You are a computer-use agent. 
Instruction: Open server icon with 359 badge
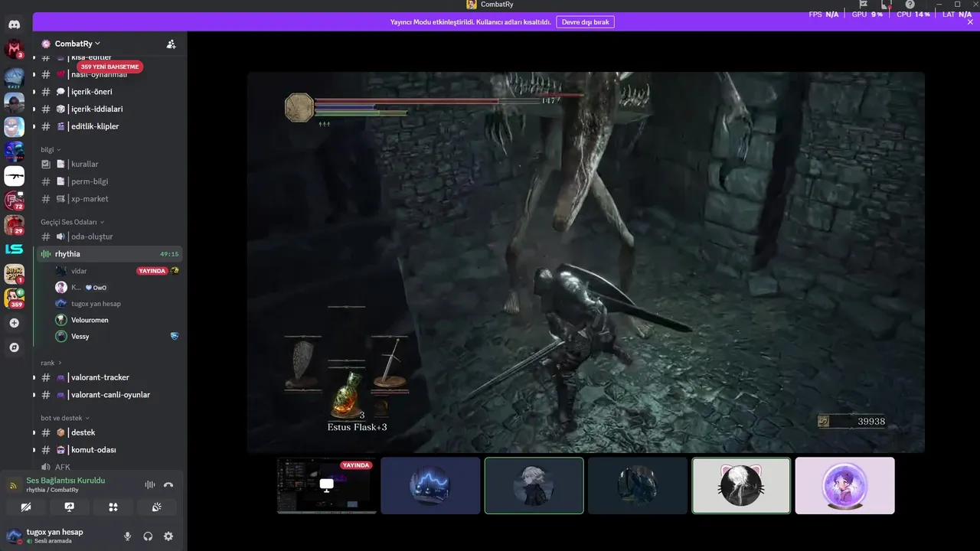pos(14,298)
